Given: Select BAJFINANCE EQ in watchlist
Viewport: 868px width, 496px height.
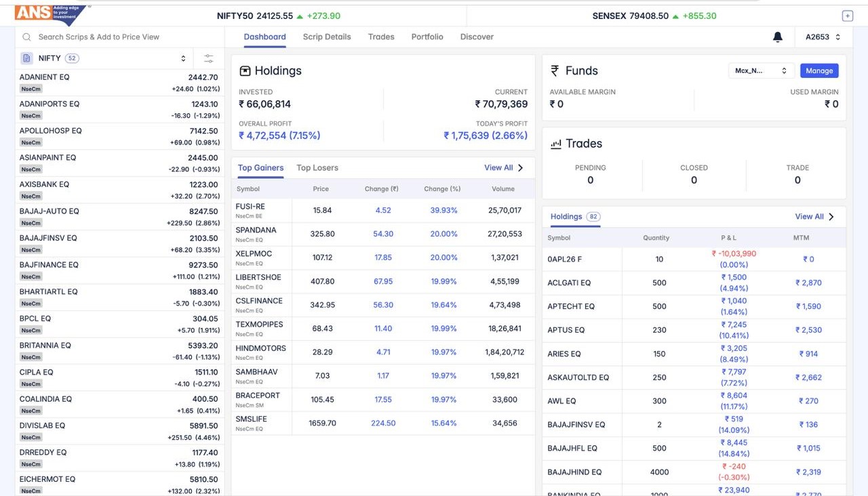Looking at the screenshot, I should pyautogui.click(x=119, y=270).
